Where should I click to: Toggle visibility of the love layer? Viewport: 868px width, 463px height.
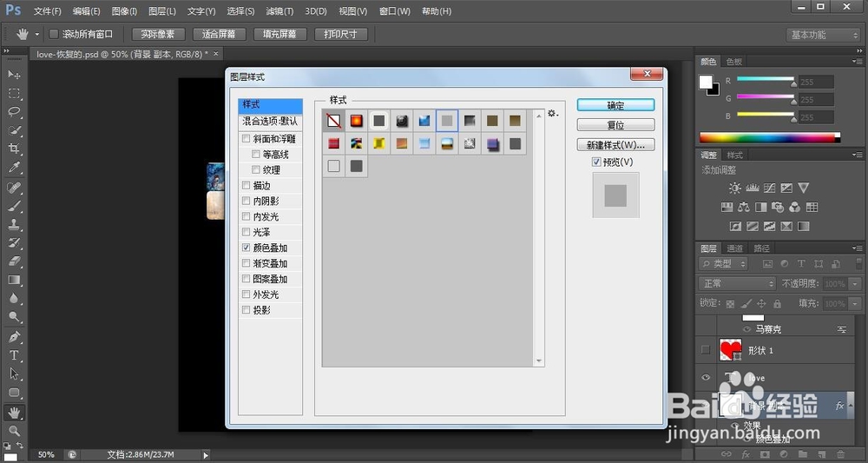pos(706,378)
